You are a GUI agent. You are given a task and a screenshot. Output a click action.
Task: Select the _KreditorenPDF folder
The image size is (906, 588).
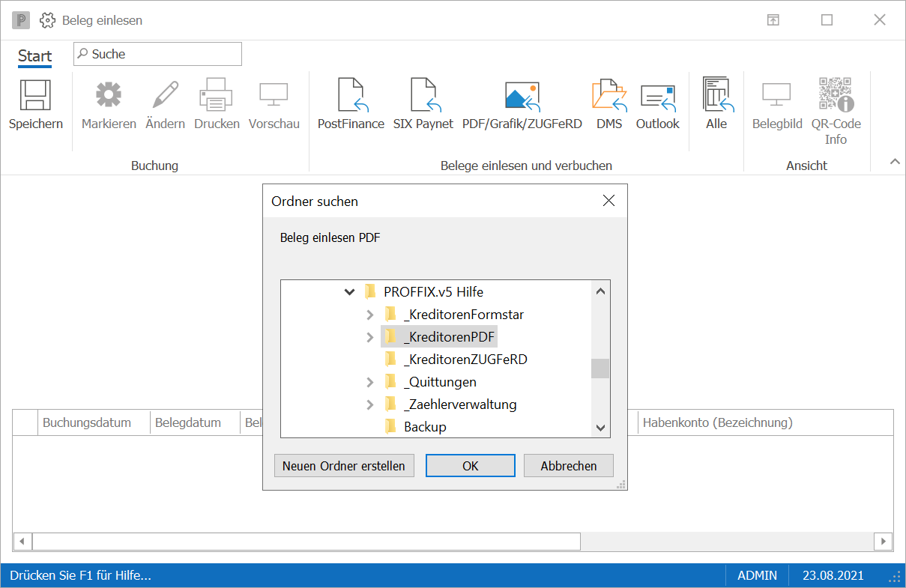[439, 337]
